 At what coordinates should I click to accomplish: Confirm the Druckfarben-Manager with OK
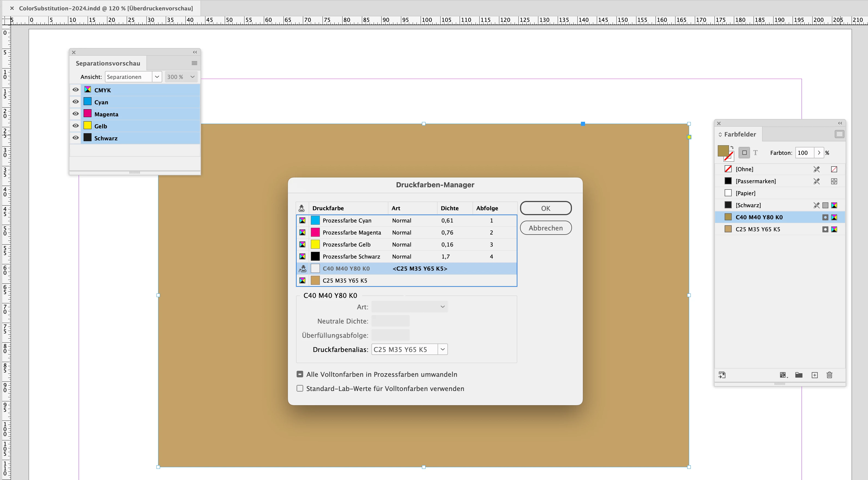(545, 208)
